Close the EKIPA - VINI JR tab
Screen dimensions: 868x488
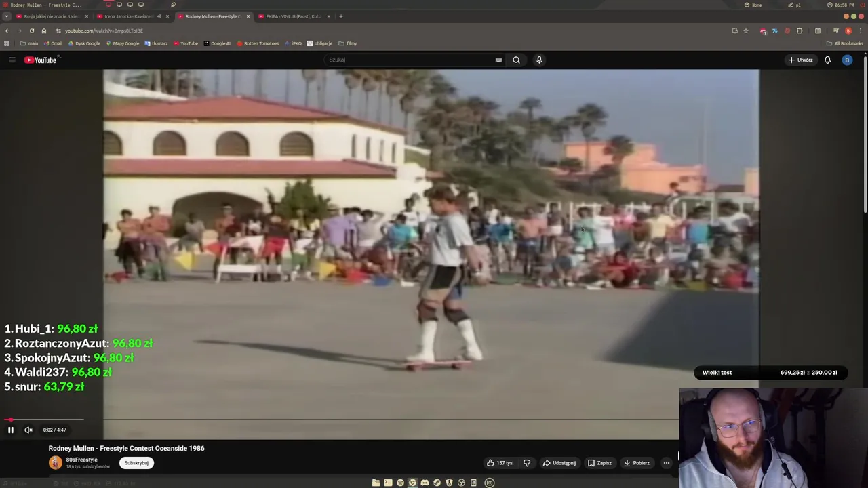tap(329, 16)
